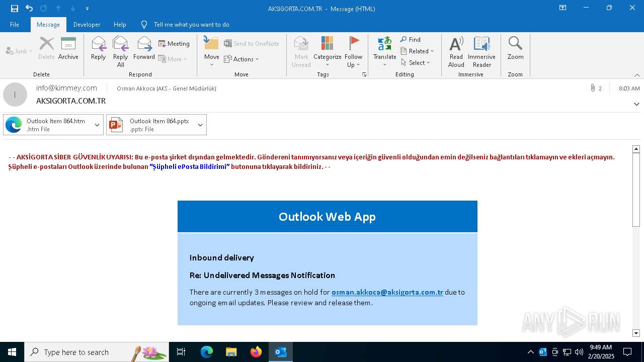644x362 pixels.
Task: Open the notification center
Action: coord(627,352)
